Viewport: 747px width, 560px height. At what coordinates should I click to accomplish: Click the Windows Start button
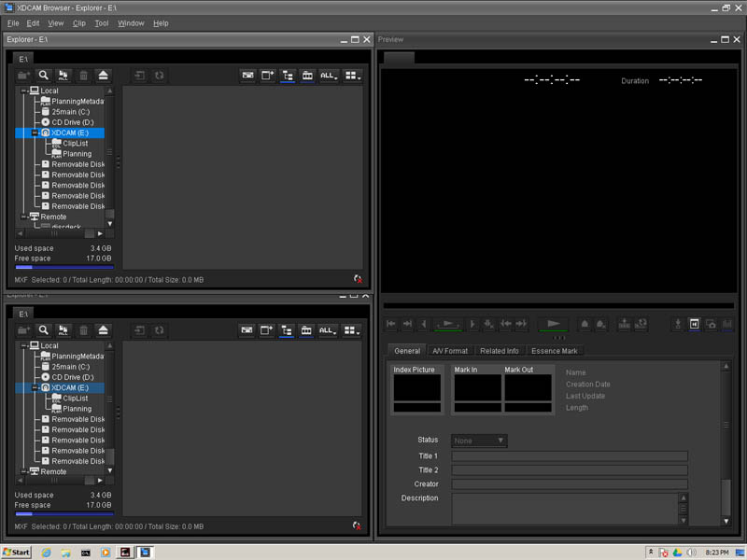[17, 552]
